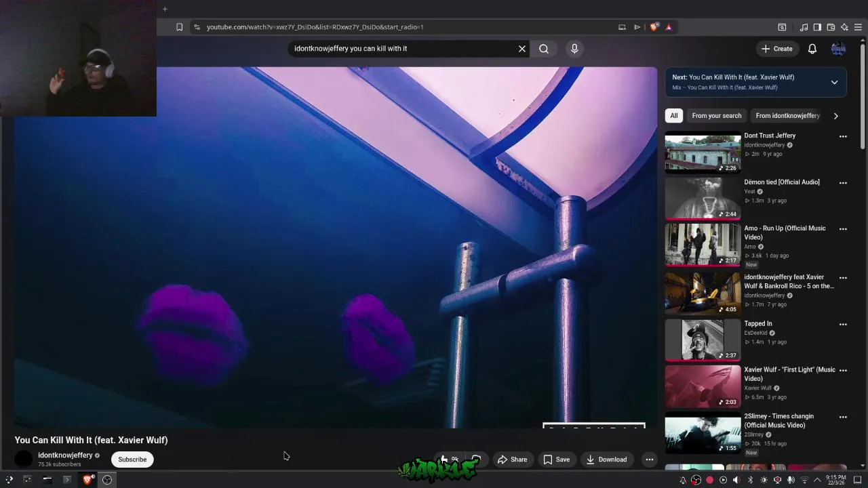Screen dimensions: 868x488
Task: Save the video to a playlist
Action: (556, 460)
